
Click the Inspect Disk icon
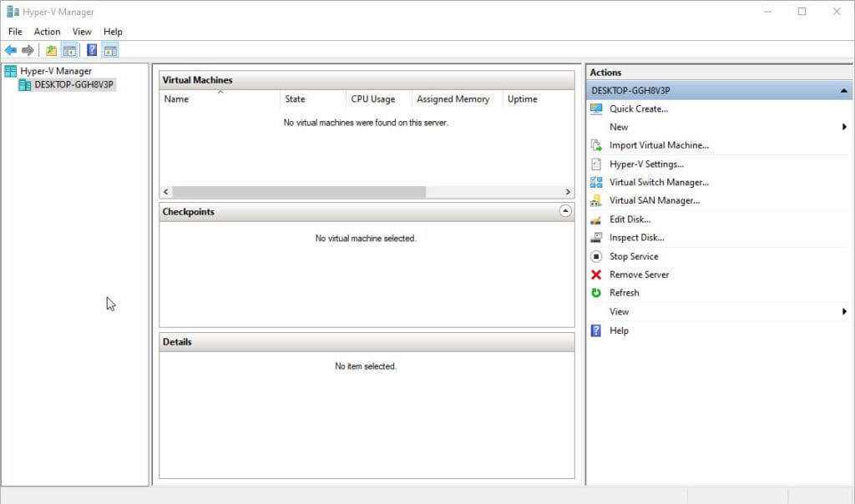[596, 238]
